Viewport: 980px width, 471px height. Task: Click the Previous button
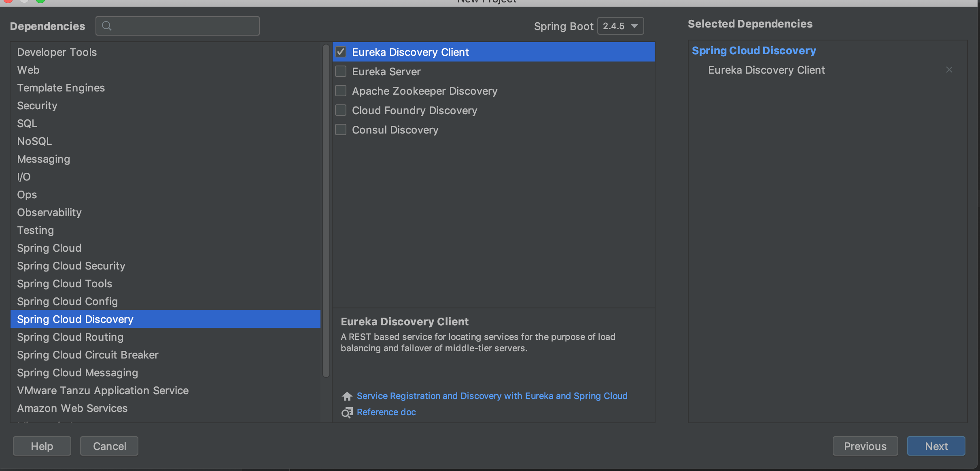(x=865, y=446)
